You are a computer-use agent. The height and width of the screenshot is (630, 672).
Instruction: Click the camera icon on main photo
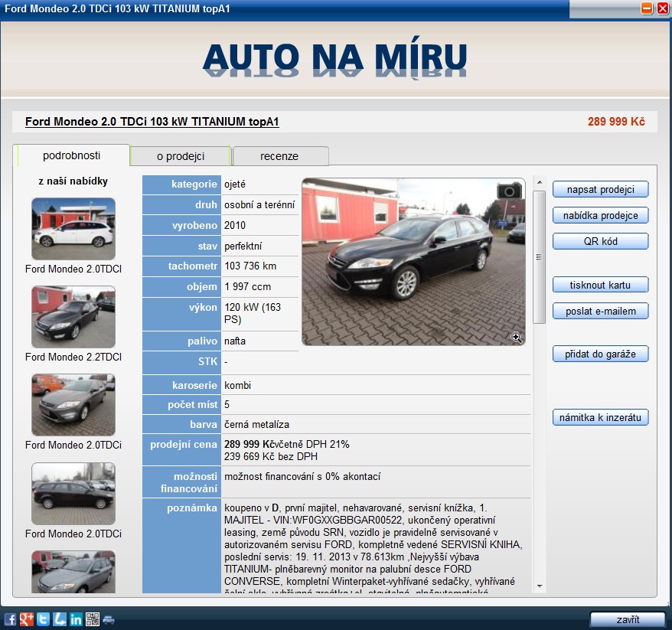point(509,191)
